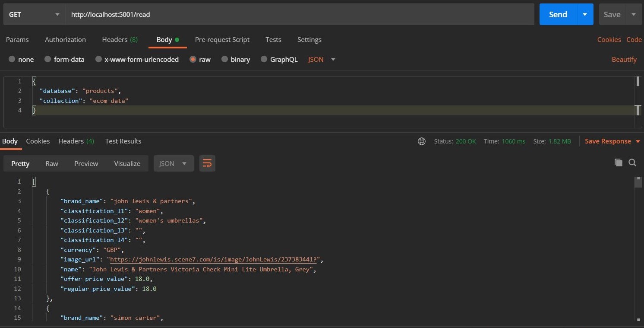Click the Beautify link
Image resolution: width=644 pixels, height=328 pixels.
624,59
